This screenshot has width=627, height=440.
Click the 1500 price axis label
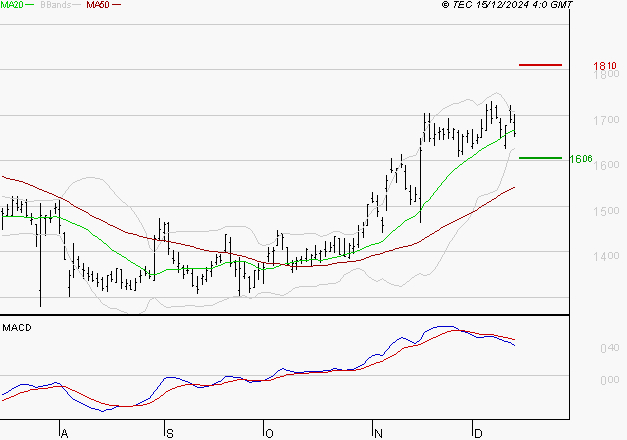606,211
